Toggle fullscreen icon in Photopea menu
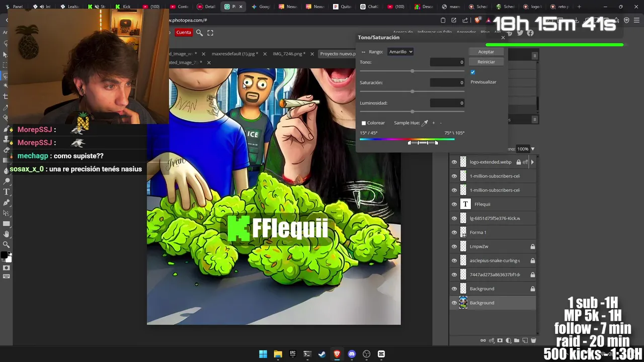 [x=210, y=33]
